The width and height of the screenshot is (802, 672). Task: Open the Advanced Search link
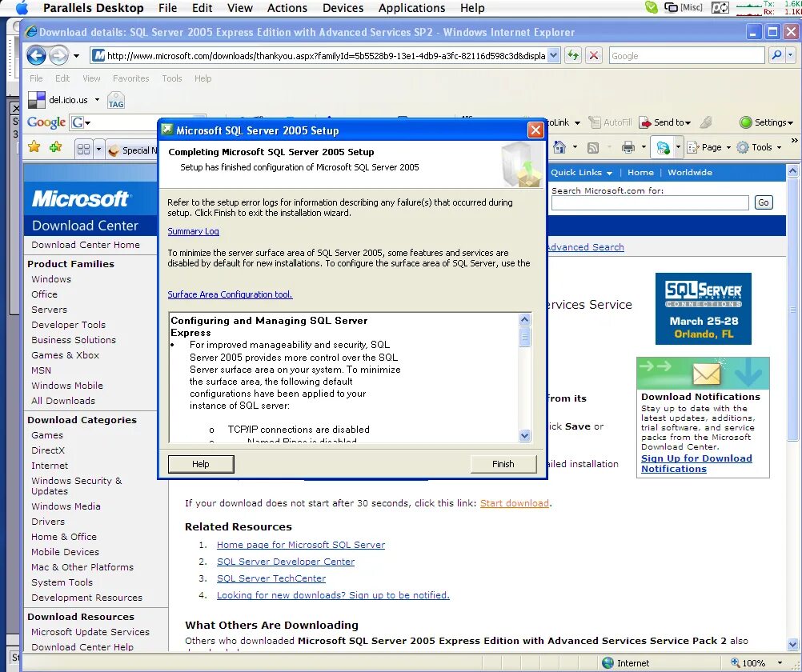585,247
